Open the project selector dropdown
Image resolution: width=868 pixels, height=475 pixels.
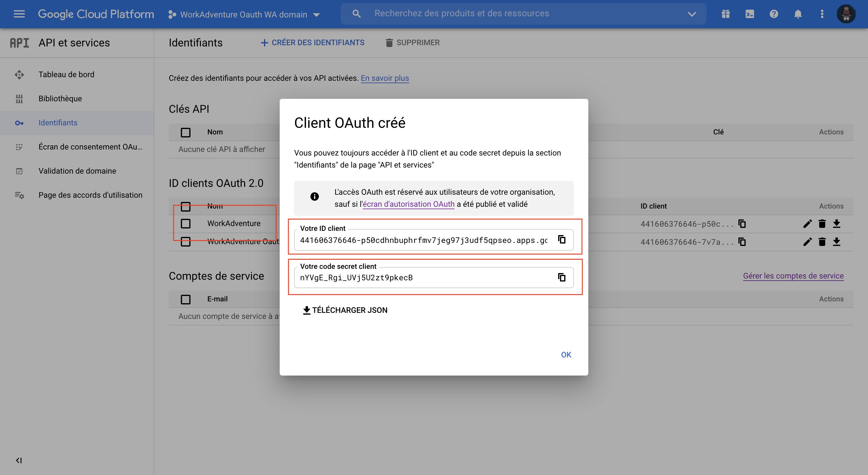[x=316, y=14]
